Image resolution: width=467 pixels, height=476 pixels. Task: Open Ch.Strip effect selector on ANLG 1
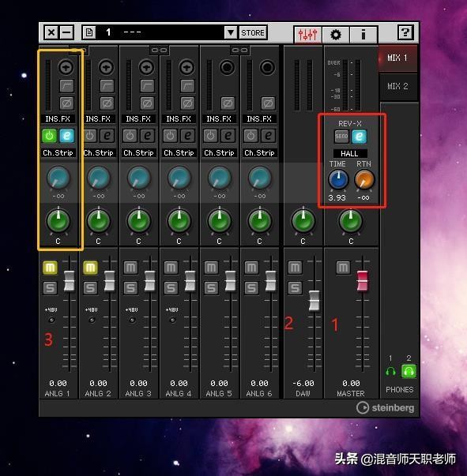(x=58, y=152)
